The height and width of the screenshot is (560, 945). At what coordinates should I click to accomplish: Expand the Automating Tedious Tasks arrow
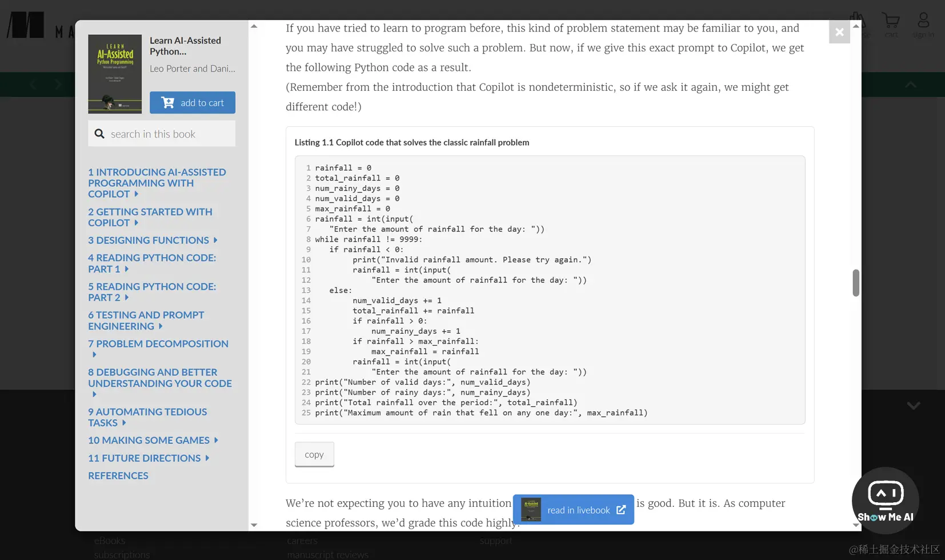[x=124, y=423]
